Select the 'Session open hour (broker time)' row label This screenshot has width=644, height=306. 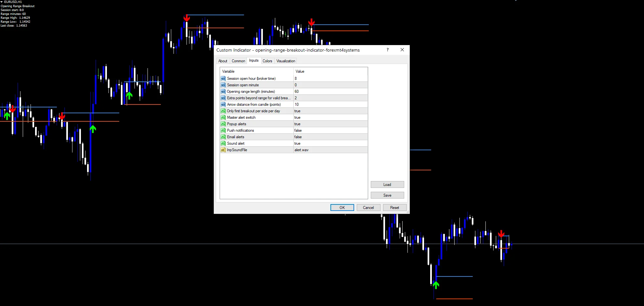pos(251,79)
